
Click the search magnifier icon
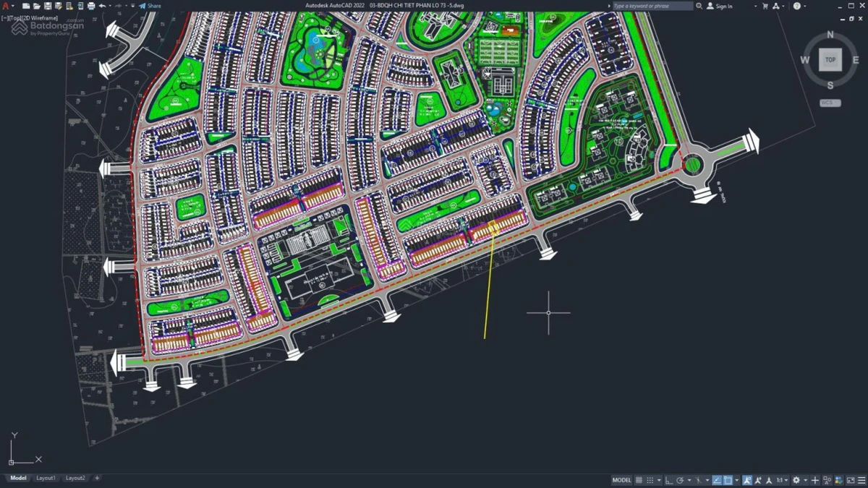(x=699, y=6)
